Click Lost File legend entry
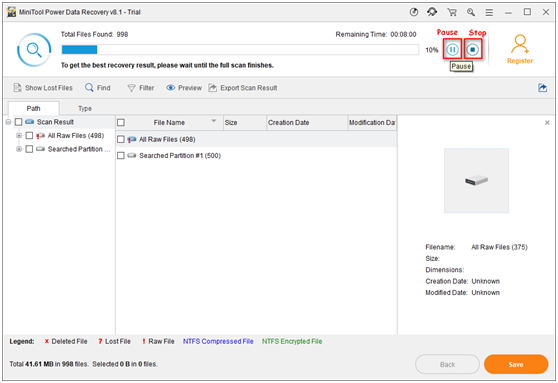The width and height of the screenshot is (558, 383). (x=115, y=341)
